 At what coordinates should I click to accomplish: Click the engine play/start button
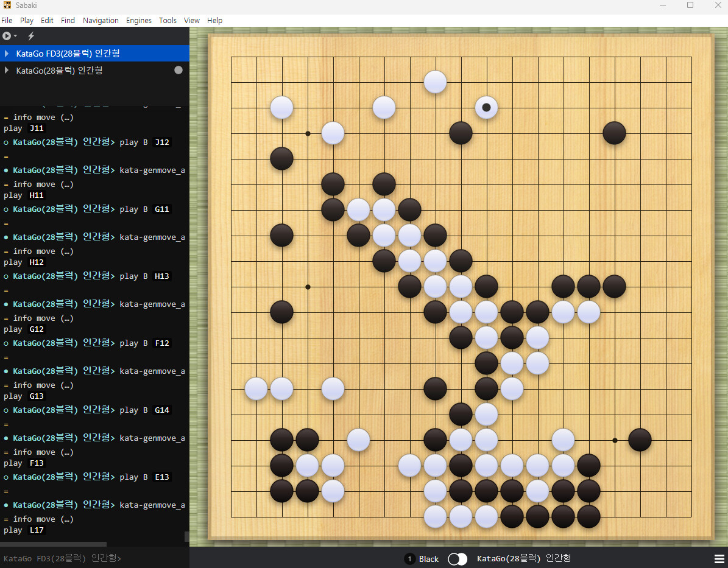[x=7, y=36]
